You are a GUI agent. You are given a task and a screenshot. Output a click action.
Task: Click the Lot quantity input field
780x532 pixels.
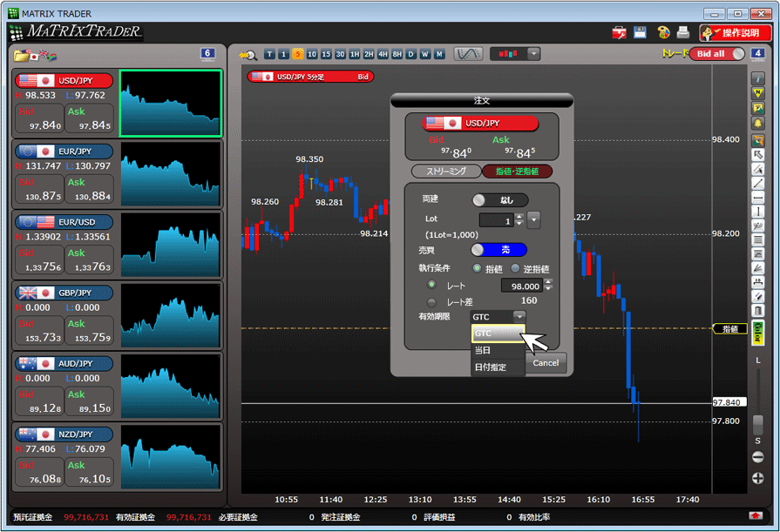pyautogui.click(x=497, y=220)
